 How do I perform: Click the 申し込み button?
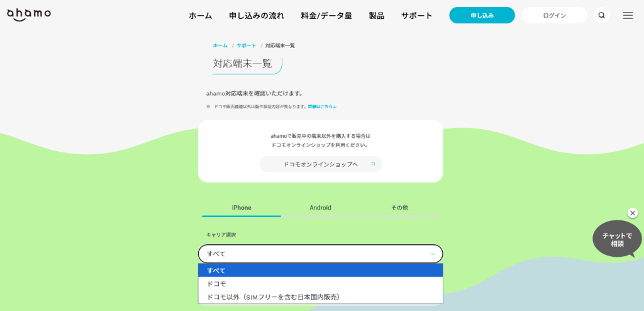[482, 16]
